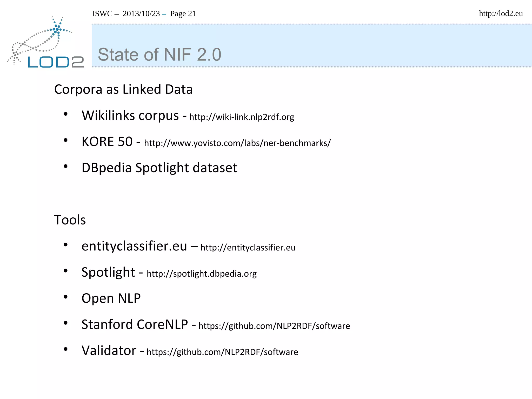Click the Corpora as Linked Data heading
Screen dimensions: 532x399
tap(123, 89)
